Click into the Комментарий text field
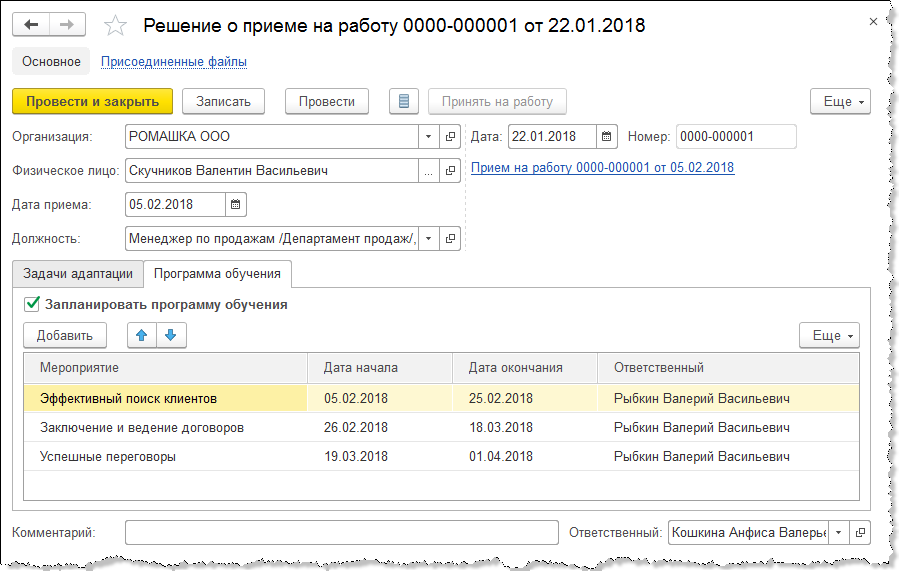 tap(341, 532)
